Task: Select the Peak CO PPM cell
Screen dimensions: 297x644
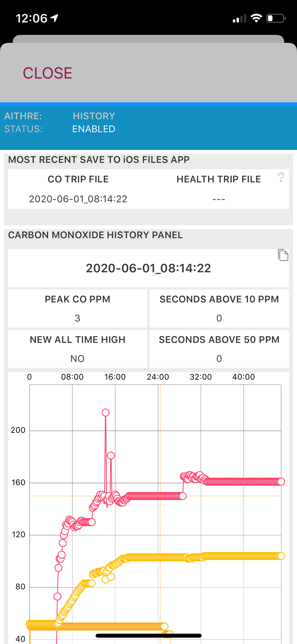Action: pyautogui.click(x=77, y=309)
